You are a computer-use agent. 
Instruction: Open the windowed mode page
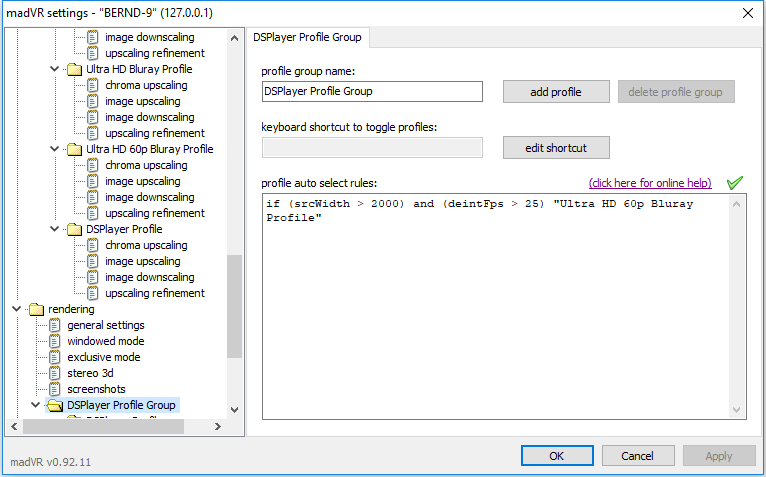click(106, 341)
